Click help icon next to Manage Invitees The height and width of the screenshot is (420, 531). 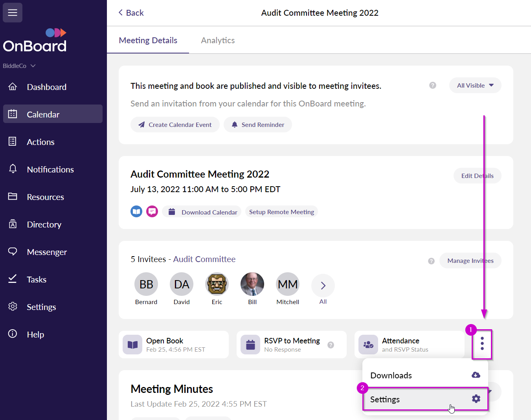pyautogui.click(x=431, y=261)
